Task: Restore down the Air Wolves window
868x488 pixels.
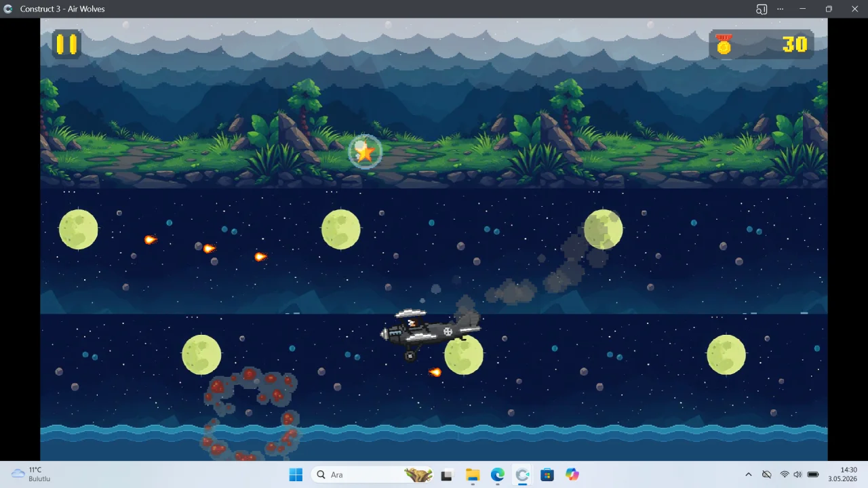Action: pyautogui.click(x=829, y=9)
